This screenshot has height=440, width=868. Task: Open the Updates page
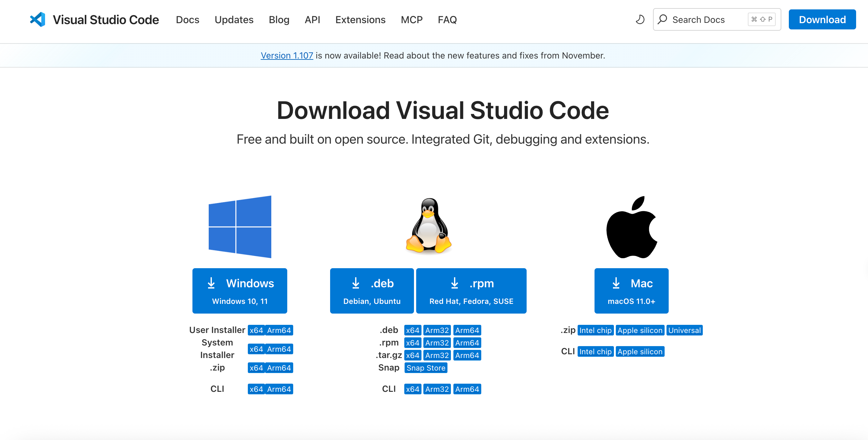[x=234, y=19]
